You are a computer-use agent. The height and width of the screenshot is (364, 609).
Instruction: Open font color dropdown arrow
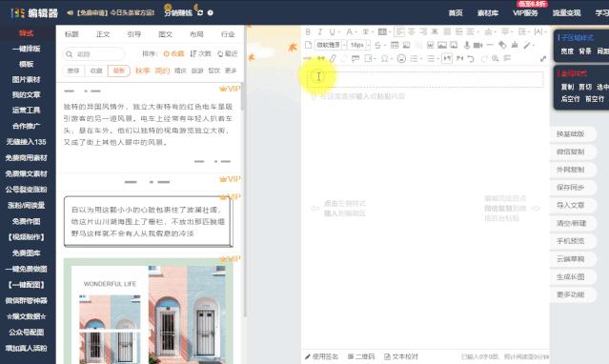pos(356,31)
